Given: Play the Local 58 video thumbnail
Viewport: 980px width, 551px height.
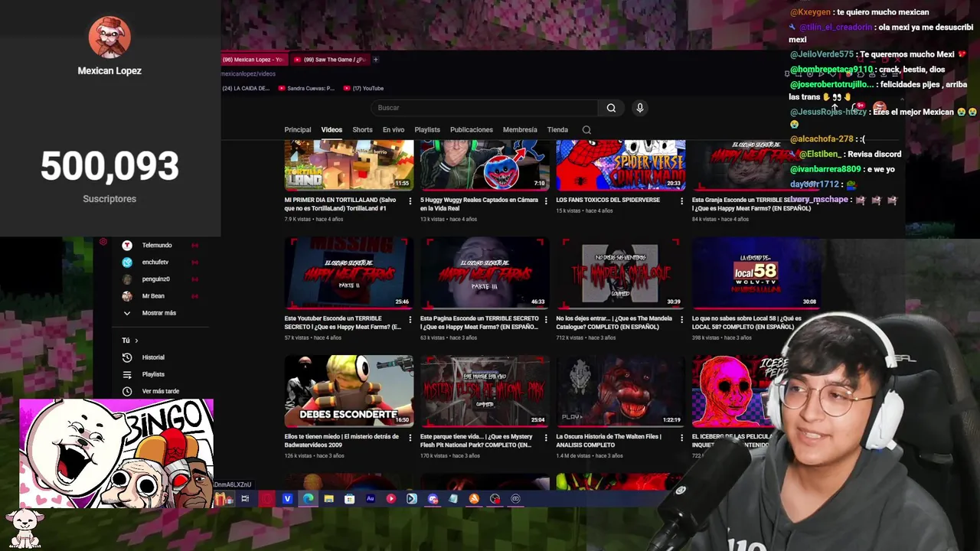Looking at the screenshot, I should pos(756,272).
